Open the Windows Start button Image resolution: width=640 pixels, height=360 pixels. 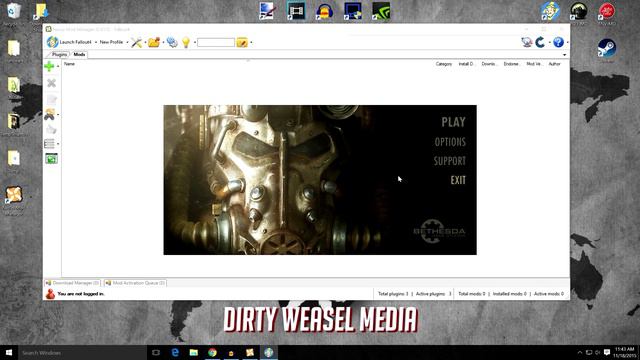pos(9,353)
